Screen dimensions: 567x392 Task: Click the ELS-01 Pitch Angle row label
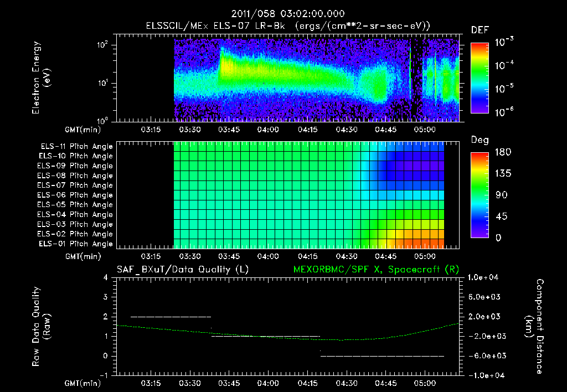[76, 244]
